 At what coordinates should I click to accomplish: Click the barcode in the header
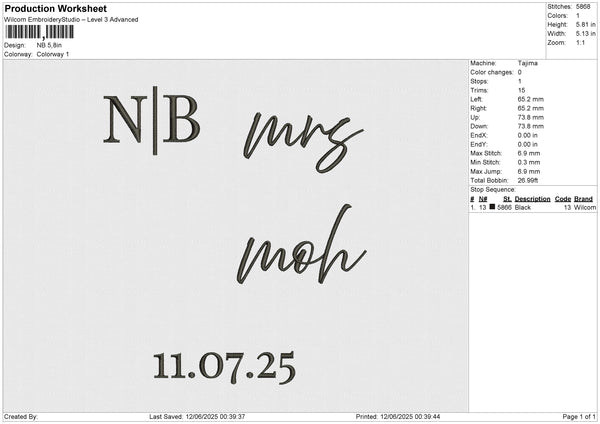click(x=39, y=32)
